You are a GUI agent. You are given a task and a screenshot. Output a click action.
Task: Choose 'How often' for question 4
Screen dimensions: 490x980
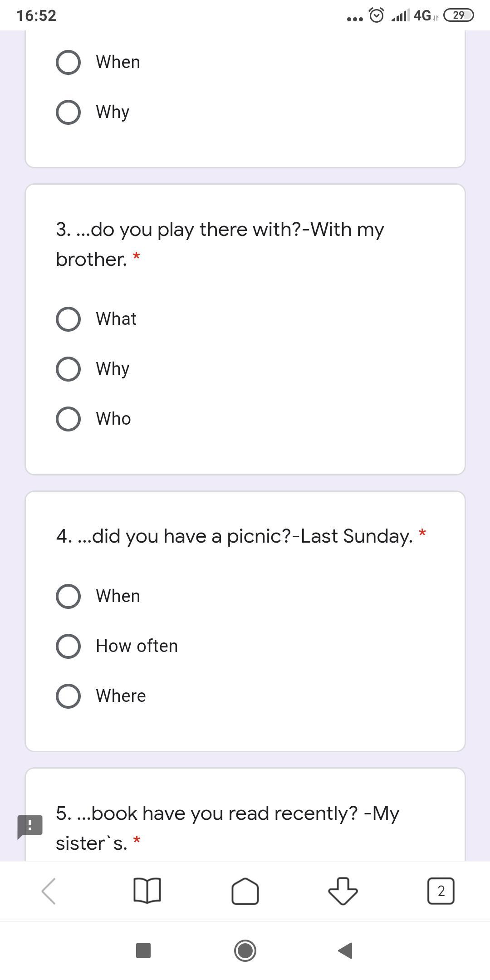pos(117,646)
